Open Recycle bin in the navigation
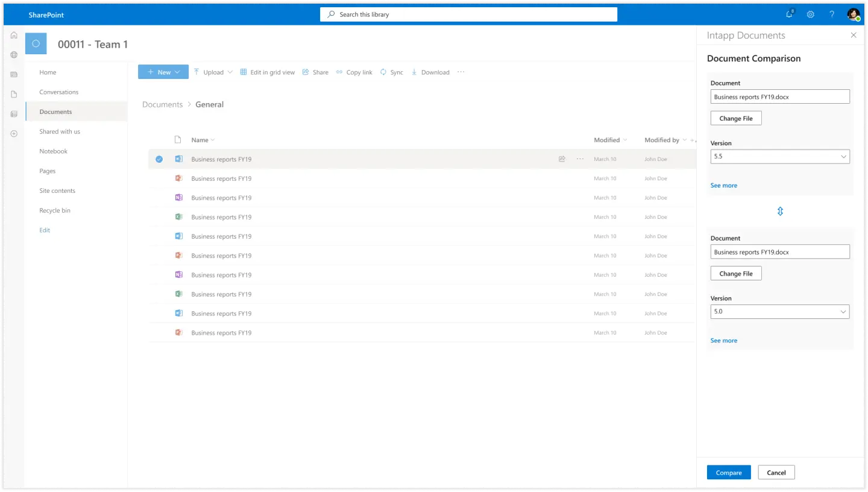The width and height of the screenshot is (868, 492). point(55,210)
